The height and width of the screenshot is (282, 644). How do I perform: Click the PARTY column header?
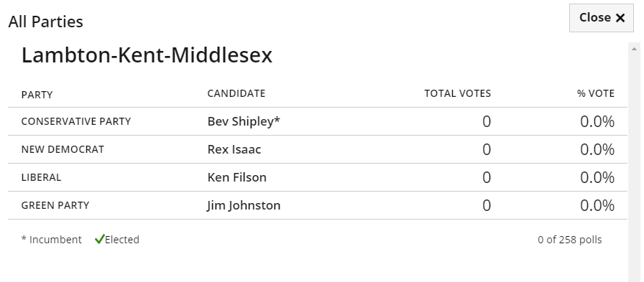[37, 95]
